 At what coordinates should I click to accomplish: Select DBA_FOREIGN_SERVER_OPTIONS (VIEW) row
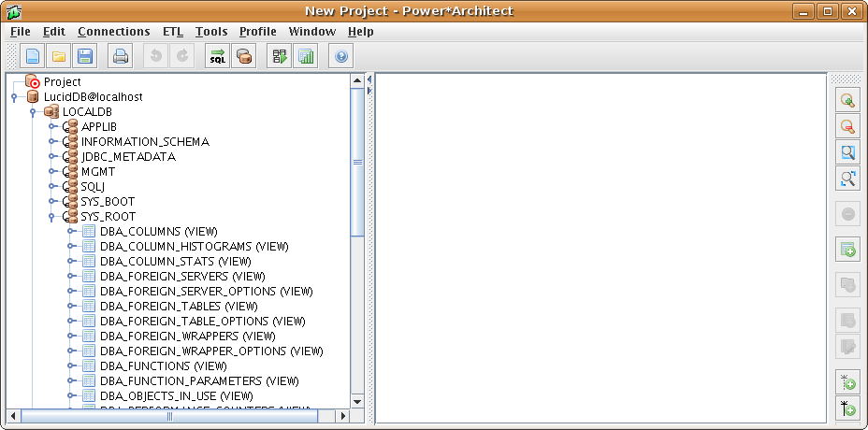pyautogui.click(x=207, y=291)
